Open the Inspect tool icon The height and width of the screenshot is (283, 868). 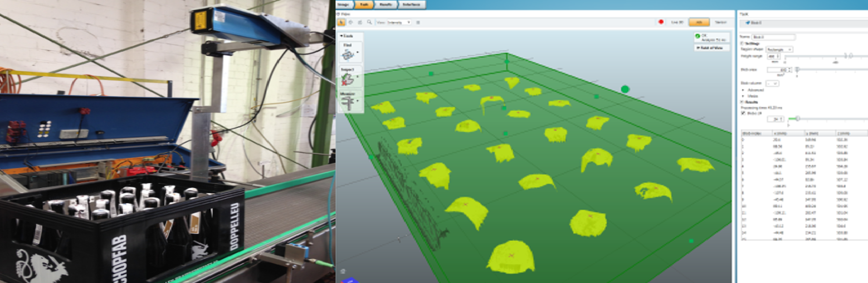pos(348,79)
